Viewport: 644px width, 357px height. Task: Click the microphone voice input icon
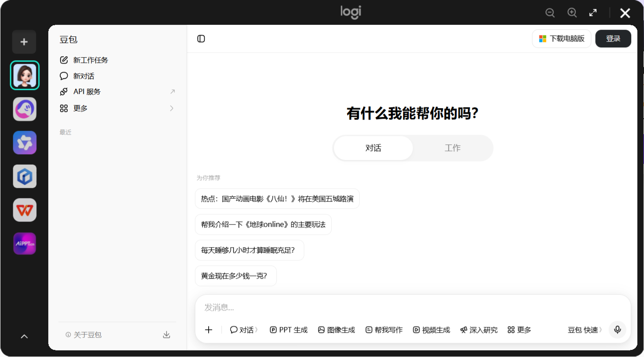pos(617,330)
